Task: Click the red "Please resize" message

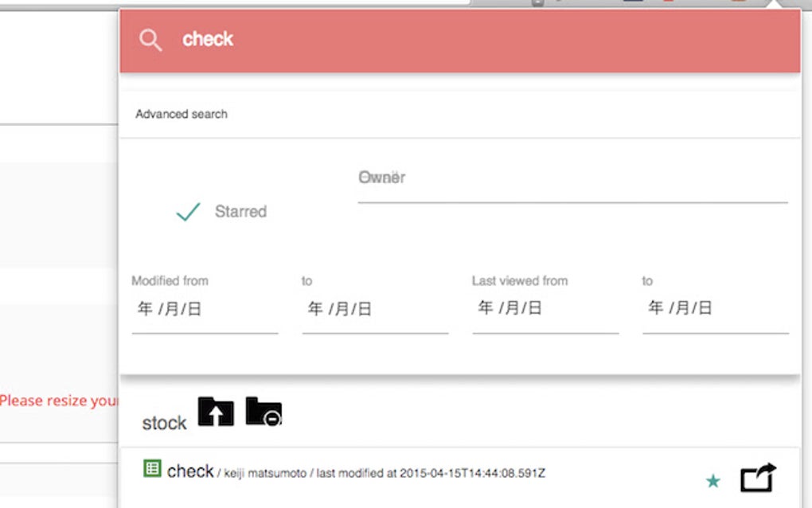Action: [59, 401]
